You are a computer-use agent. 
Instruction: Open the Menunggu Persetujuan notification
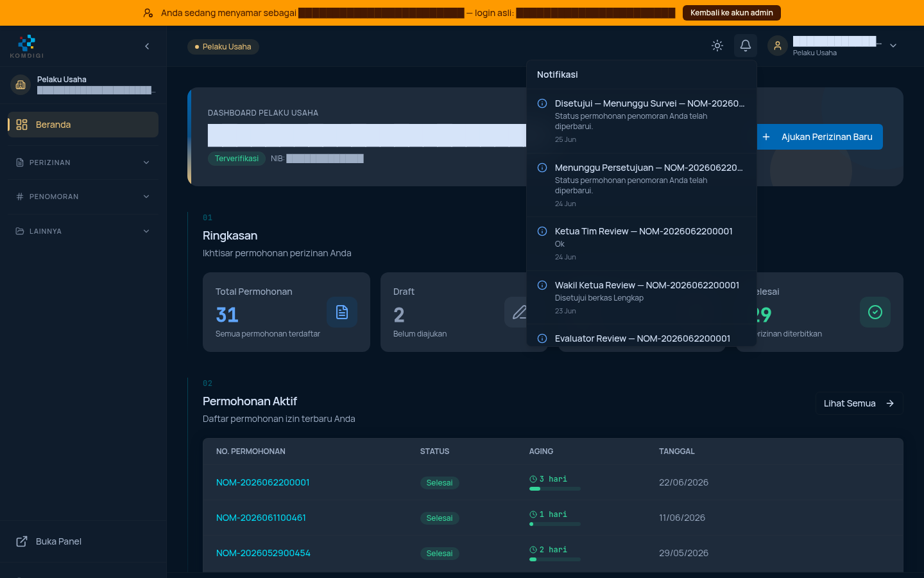pyautogui.click(x=642, y=184)
